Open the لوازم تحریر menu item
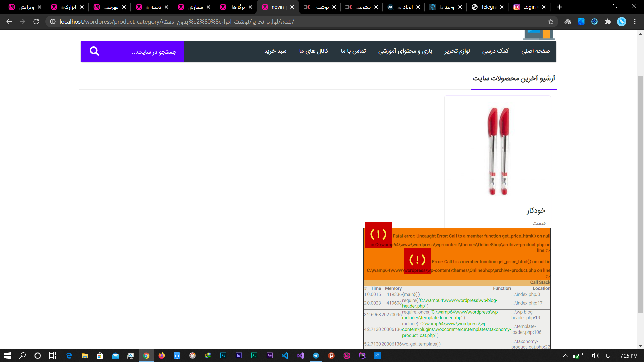The height and width of the screenshot is (362, 644). coord(457,51)
